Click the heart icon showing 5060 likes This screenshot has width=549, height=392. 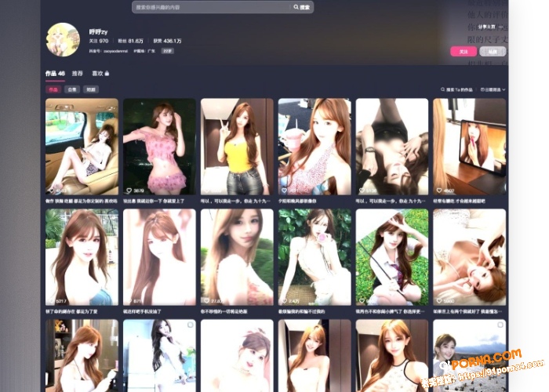pos(439,301)
